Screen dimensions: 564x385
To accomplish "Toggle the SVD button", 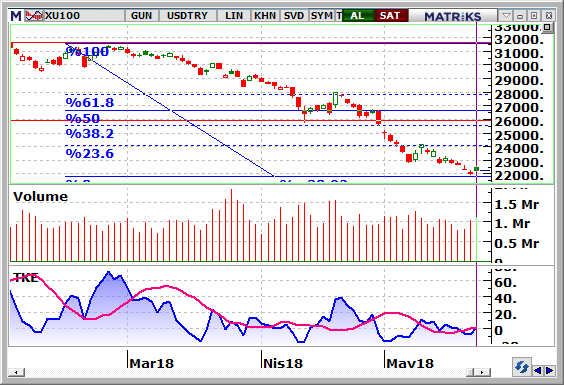I will pos(294,16).
